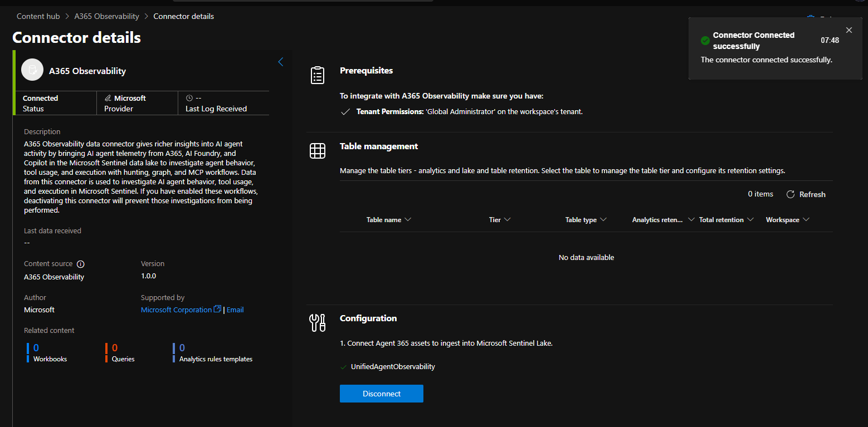Click 'The connector connected successfully.' message

767,60
